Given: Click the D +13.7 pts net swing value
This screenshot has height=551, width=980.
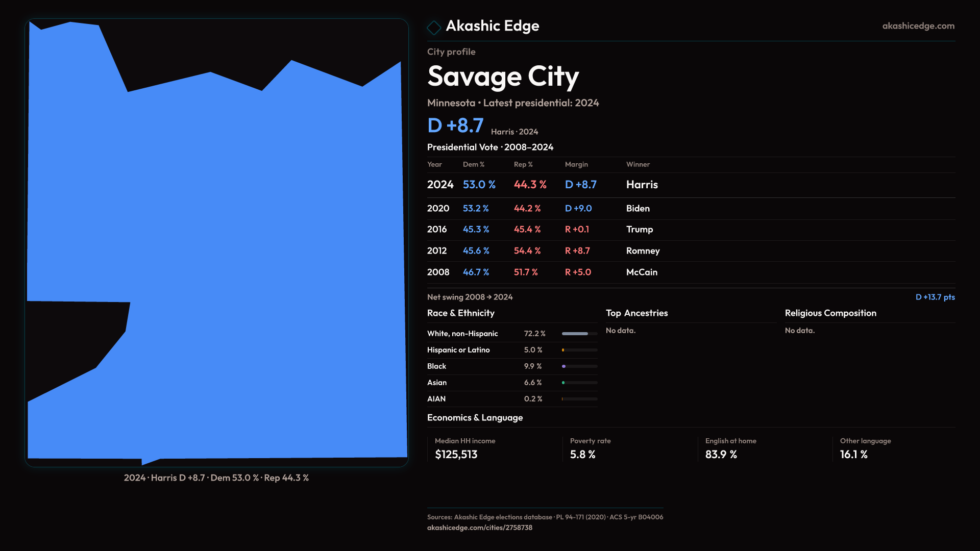Looking at the screenshot, I should [935, 297].
